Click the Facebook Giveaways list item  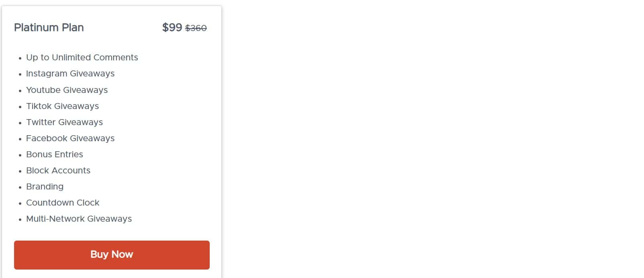70,138
